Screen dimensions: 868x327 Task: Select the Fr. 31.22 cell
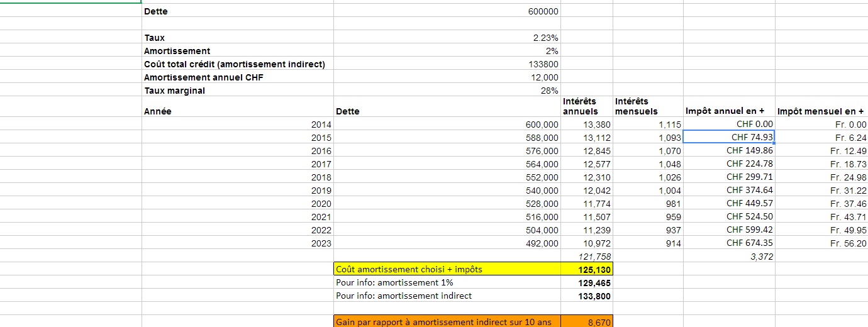[821, 191]
